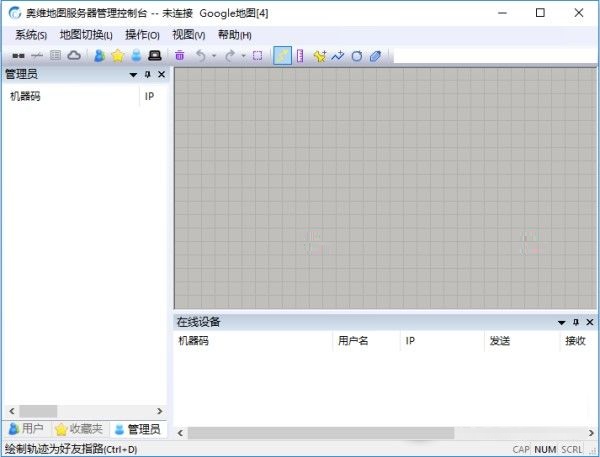Image resolution: width=600 pixels, height=457 pixels.
Task: Select the dashed rectangle selection tool
Action: click(x=258, y=56)
